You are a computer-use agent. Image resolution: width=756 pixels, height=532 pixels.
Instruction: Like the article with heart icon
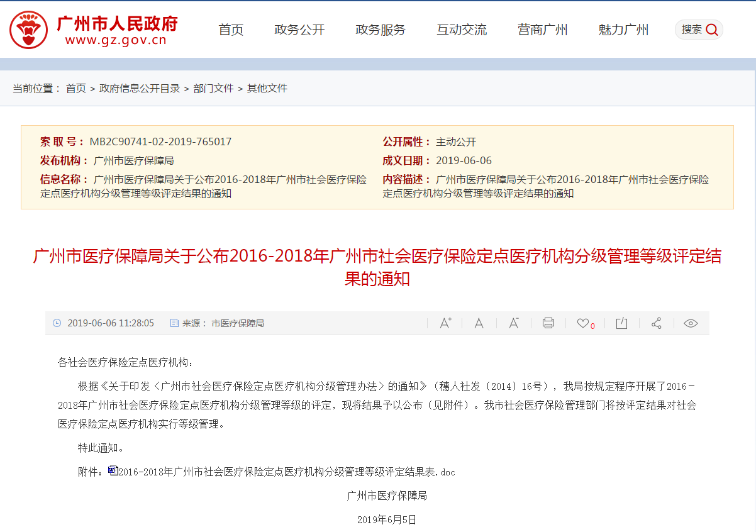583,323
